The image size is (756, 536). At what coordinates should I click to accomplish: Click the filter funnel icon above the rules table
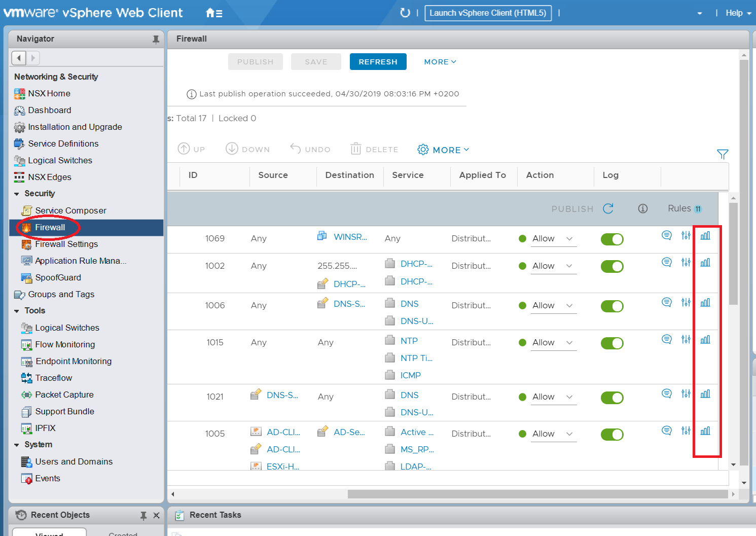(x=723, y=154)
